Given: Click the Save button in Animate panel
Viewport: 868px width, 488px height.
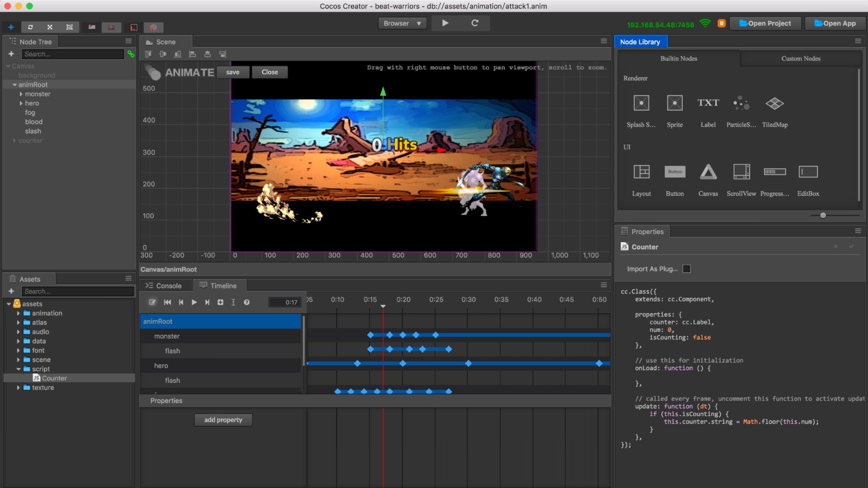Looking at the screenshot, I should point(233,72).
